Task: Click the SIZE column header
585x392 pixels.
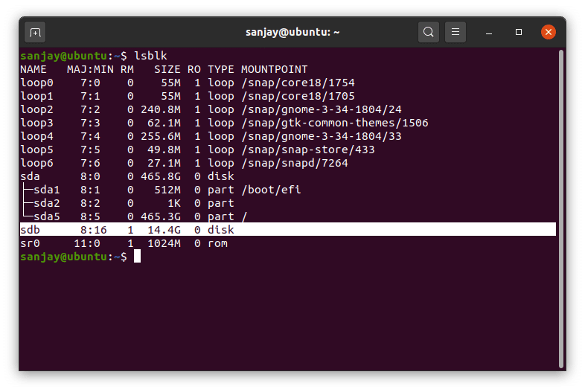Action: point(167,69)
